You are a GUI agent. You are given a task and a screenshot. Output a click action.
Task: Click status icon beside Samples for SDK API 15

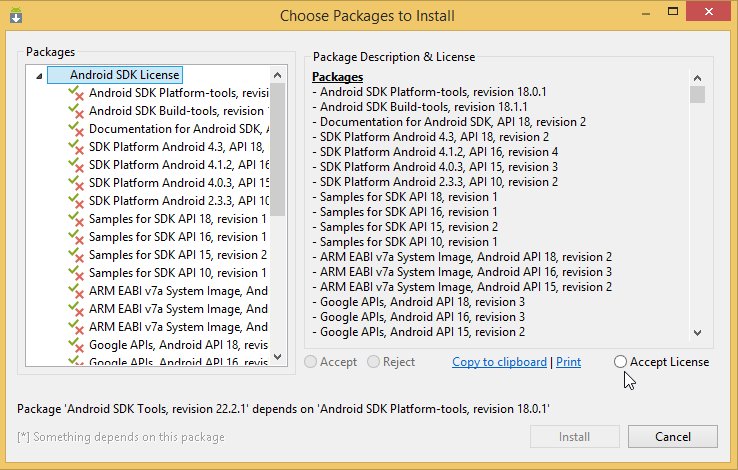click(x=76, y=255)
